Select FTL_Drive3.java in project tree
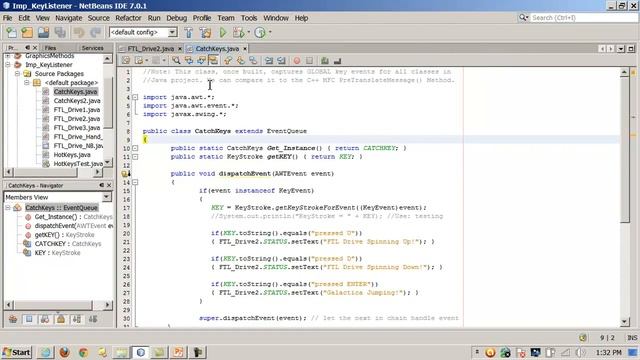Viewport: 640px width, 360px height. tap(77, 128)
